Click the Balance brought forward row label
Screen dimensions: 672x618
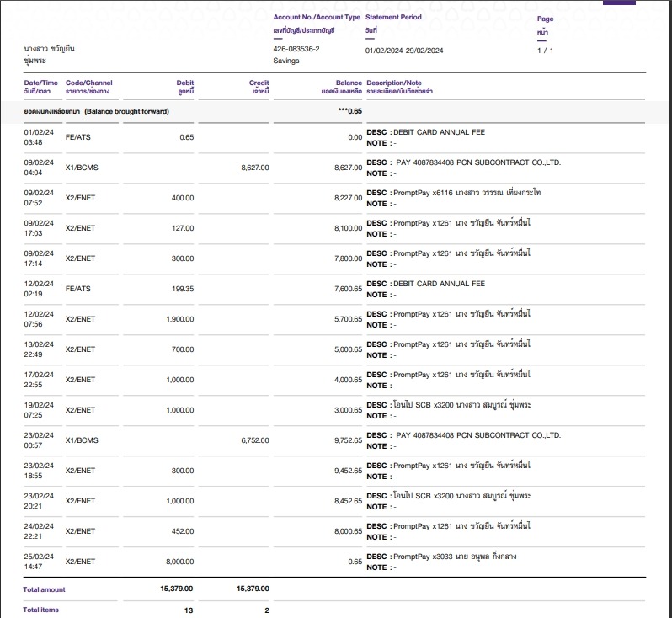click(96, 111)
